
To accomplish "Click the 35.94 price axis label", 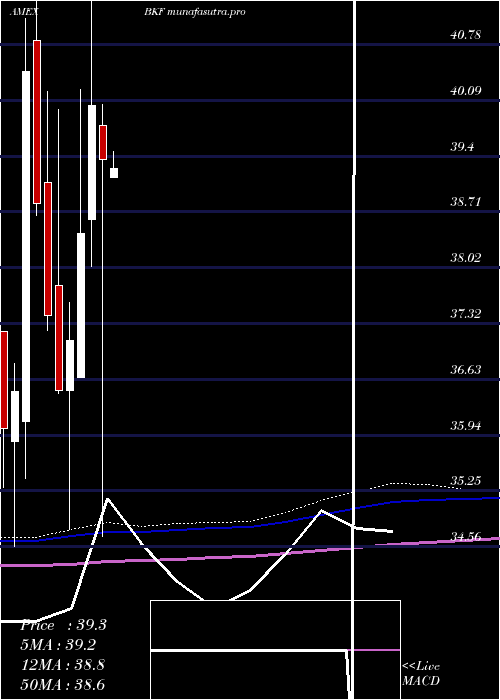I will click(x=466, y=425).
